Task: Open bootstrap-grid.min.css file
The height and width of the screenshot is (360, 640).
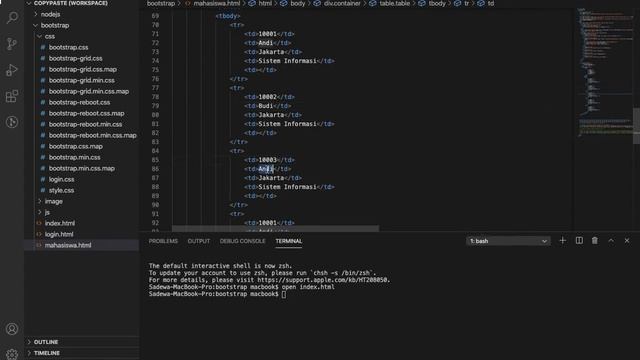Action: pyautogui.click(x=82, y=80)
